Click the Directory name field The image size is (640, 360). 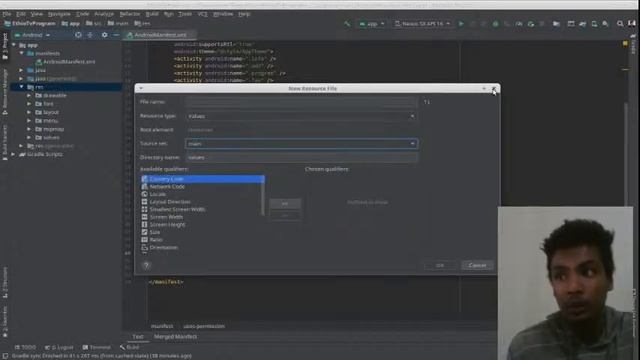tap(301, 158)
